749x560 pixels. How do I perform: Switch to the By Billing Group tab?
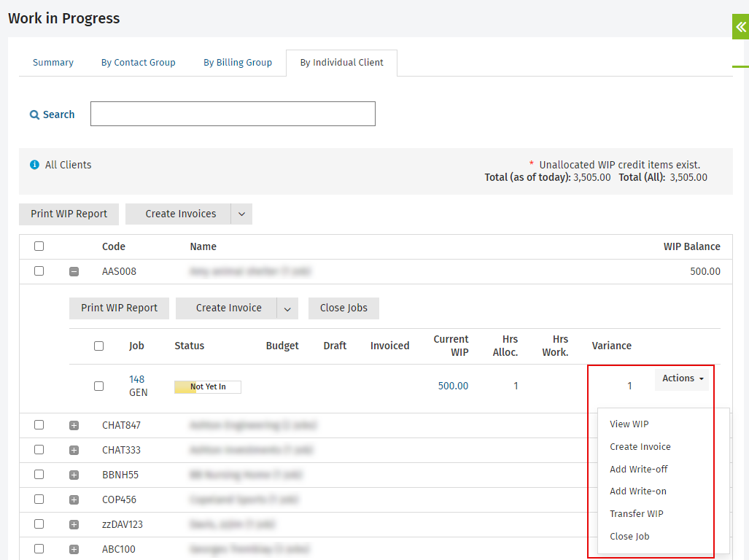[238, 63]
